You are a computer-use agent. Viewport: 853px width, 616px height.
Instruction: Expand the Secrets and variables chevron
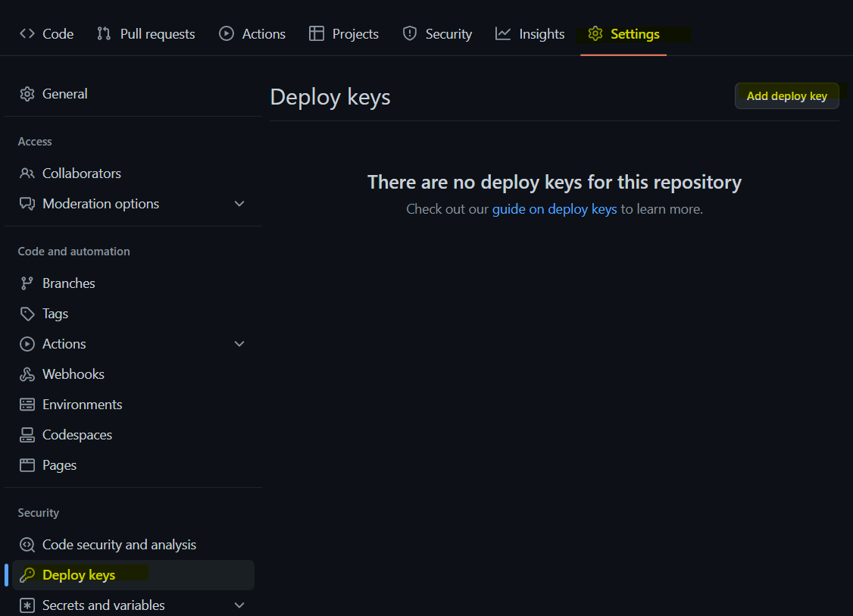point(239,605)
